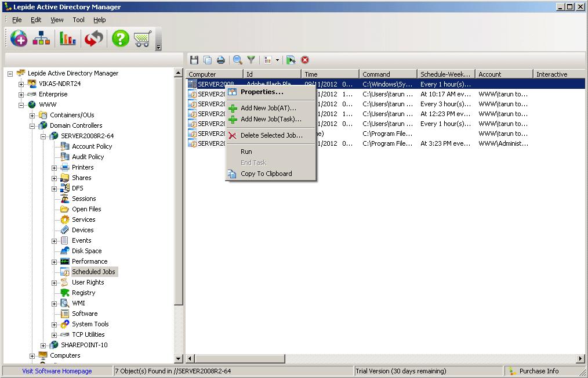Click the Command column header
588x378 pixels.
388,74
